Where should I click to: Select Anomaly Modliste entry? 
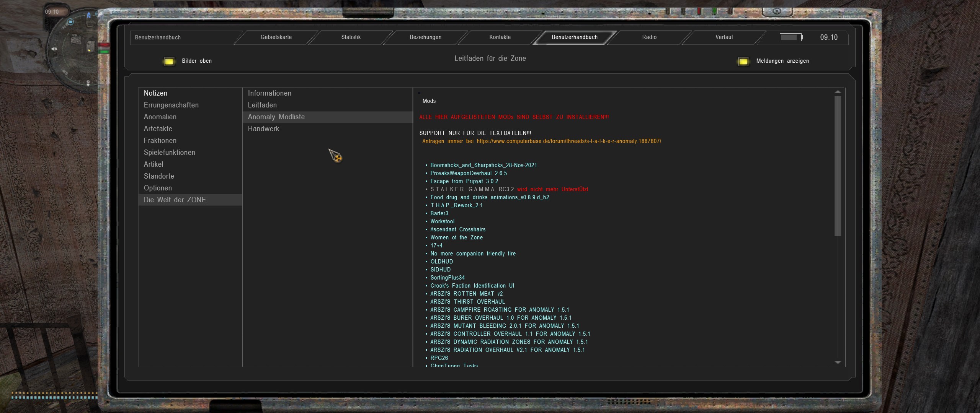coord(276,117)
